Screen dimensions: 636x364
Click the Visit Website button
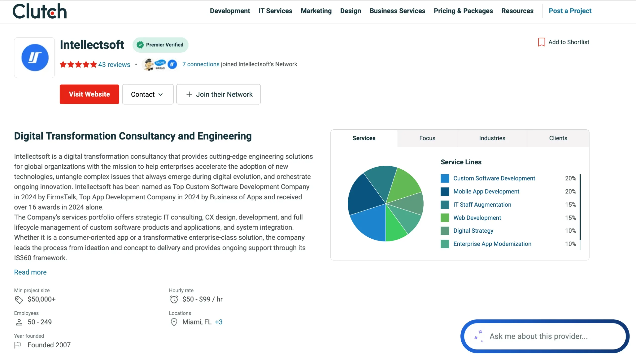89,94
